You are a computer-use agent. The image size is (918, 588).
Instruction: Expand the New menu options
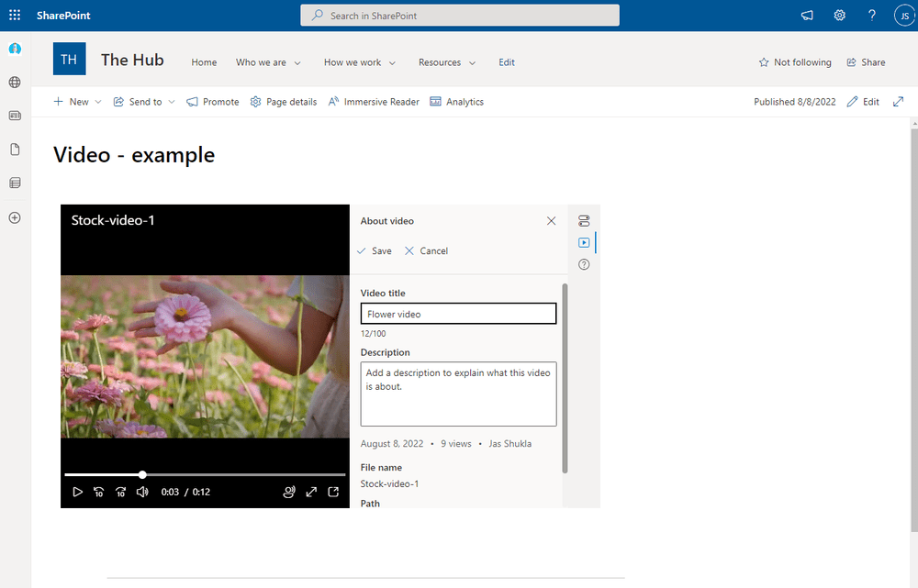pos(77,101)
